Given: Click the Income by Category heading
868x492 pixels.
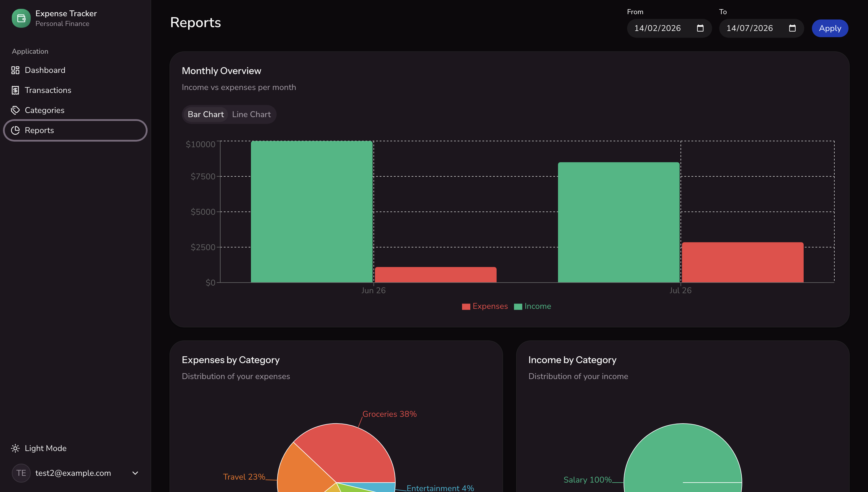Looking at the screenshot, I should click(x=572, y=360).
